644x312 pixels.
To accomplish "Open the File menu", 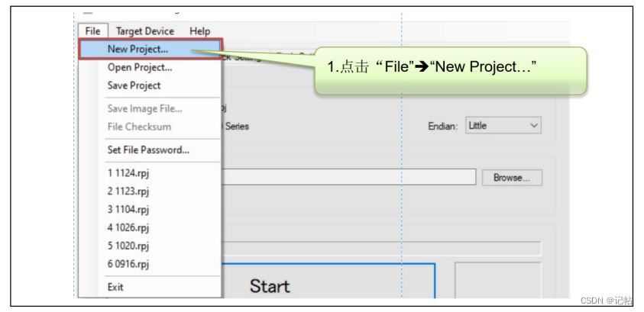I will 92,31.
